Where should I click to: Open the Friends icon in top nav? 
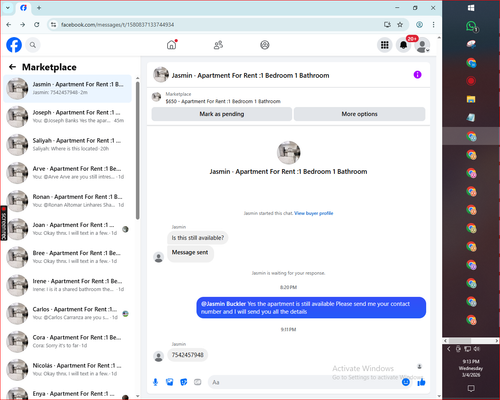pos(218,45)
